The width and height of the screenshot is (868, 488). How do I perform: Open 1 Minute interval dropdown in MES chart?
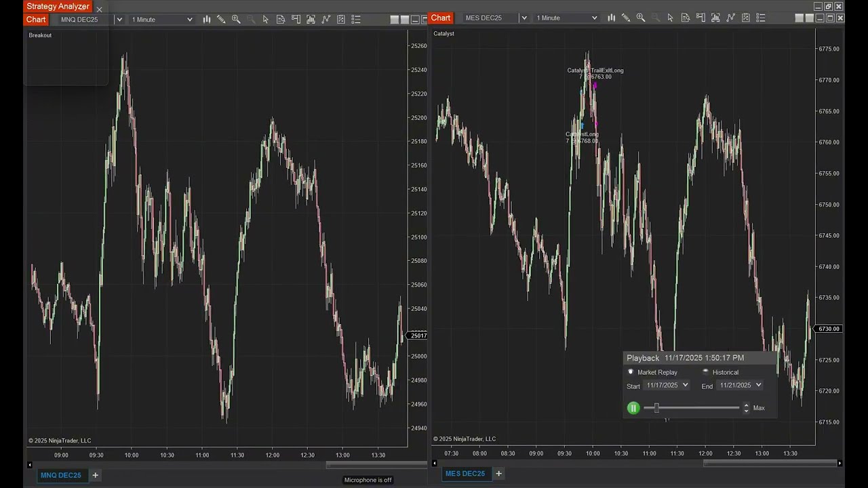coord(567,18)
